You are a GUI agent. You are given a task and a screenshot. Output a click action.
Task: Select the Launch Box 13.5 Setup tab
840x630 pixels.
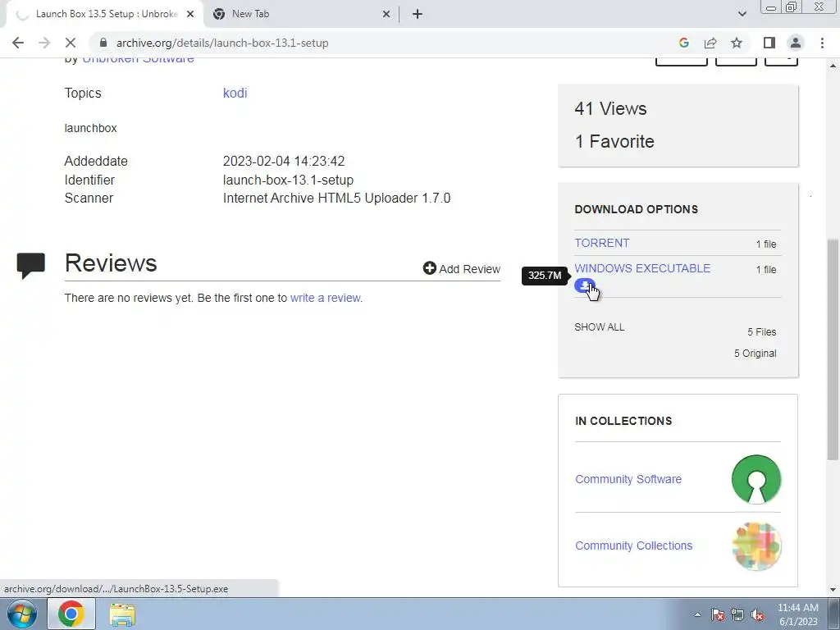coord(104,14)
